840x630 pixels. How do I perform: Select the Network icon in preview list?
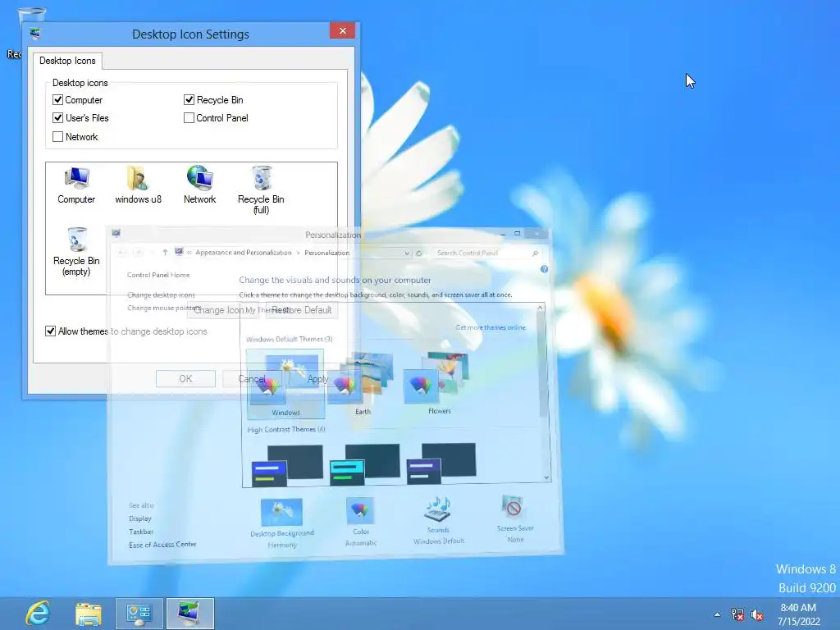(200, 185)
